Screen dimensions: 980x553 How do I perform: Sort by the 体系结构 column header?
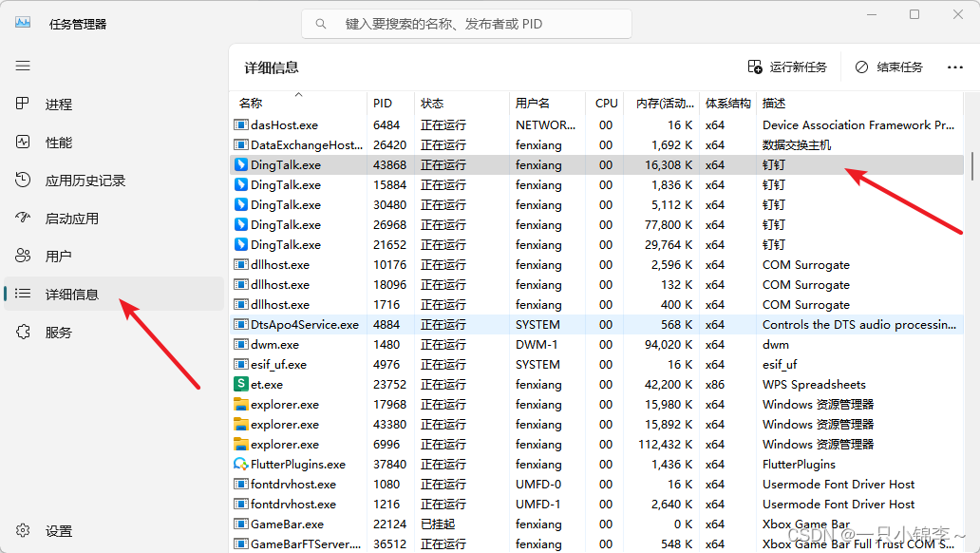click(x=727, y=104)
